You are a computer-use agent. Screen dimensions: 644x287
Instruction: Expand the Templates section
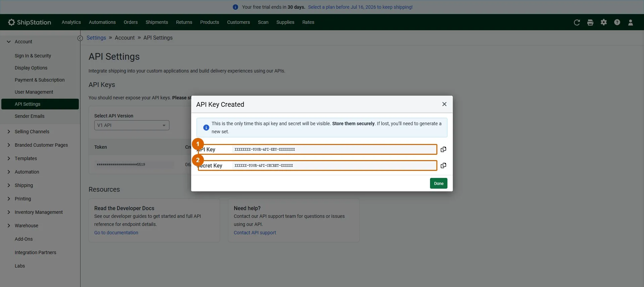pos(9,158)
